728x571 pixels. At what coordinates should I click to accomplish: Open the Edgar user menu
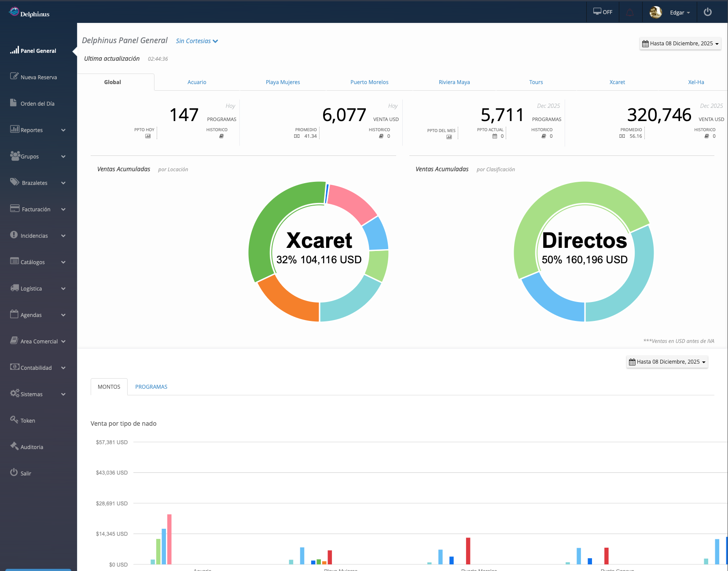pos(680,12)
